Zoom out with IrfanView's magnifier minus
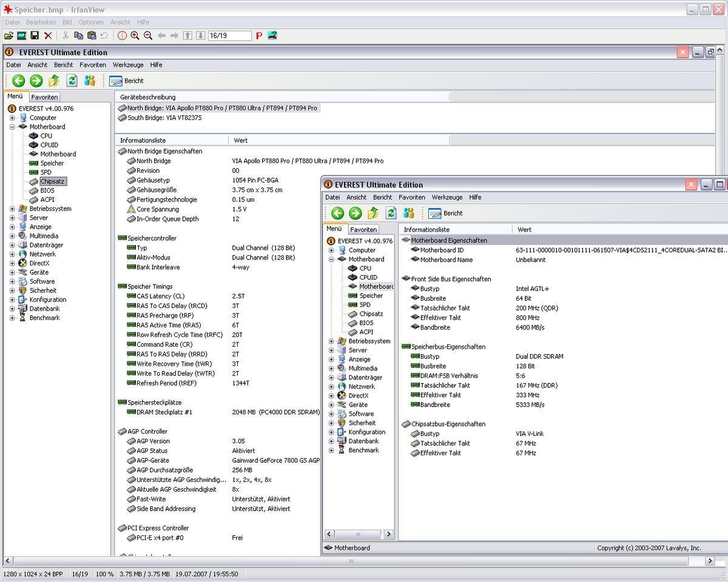The image size is (728, 582). click(x=148, y=36)
